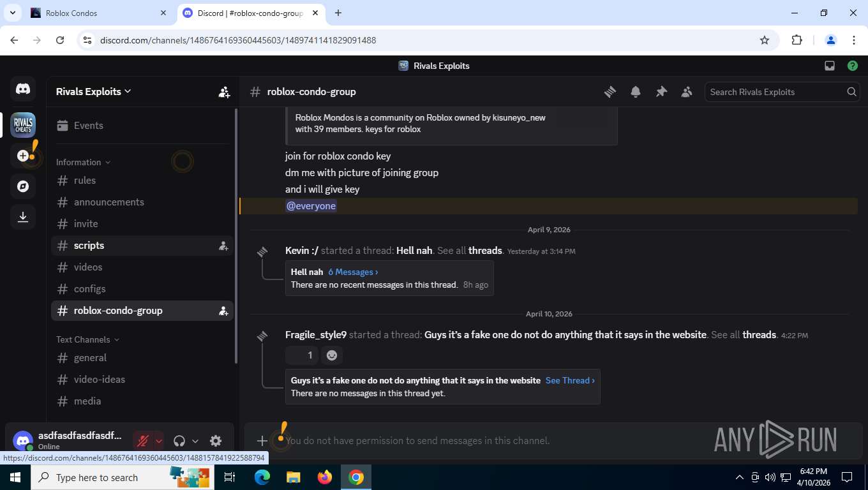The width and height of the screenshot is (868, 490).
Task: Switch to Roblox Condos browser tab
Action: tap(99, 13)
